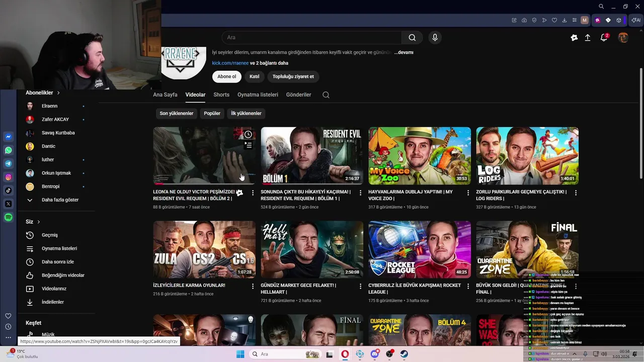Open Instagram in Opera sidebar

click(x=9, y=177)
